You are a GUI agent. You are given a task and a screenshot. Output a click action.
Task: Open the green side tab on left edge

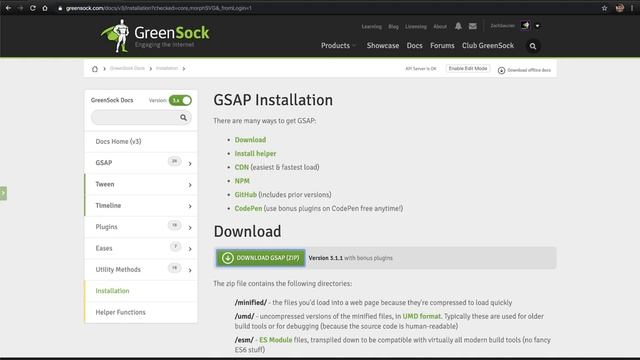(3, 193)
